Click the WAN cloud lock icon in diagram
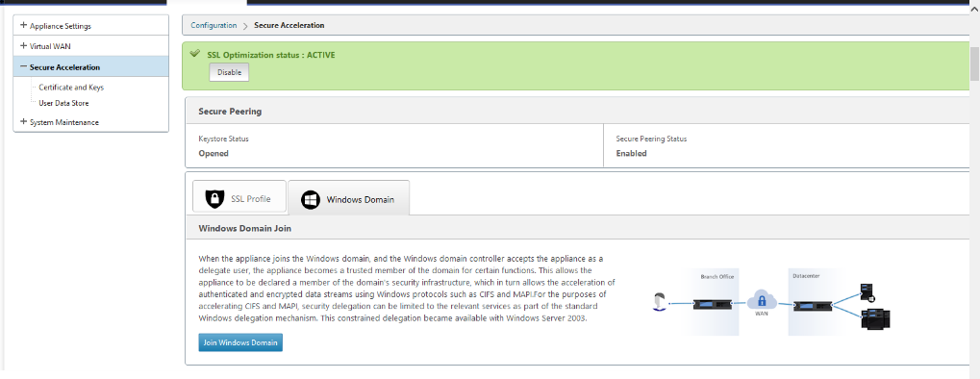Viewport: 980px width, 379px height. [762, 299]
